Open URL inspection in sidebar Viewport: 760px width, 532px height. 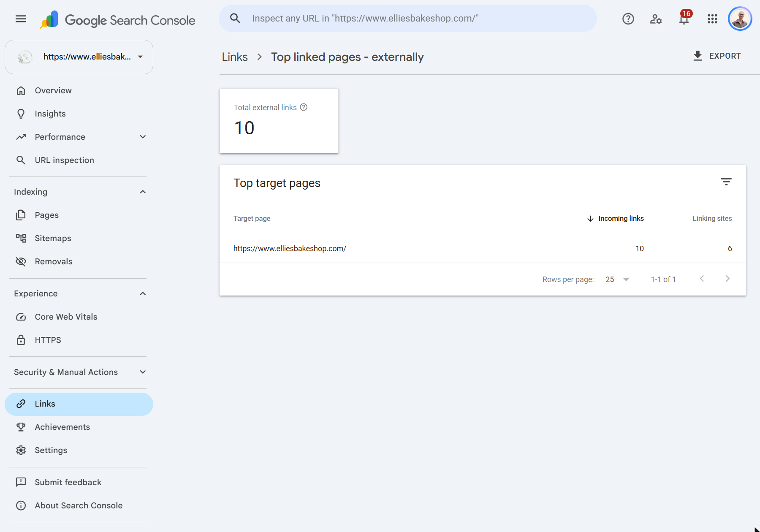79,160
